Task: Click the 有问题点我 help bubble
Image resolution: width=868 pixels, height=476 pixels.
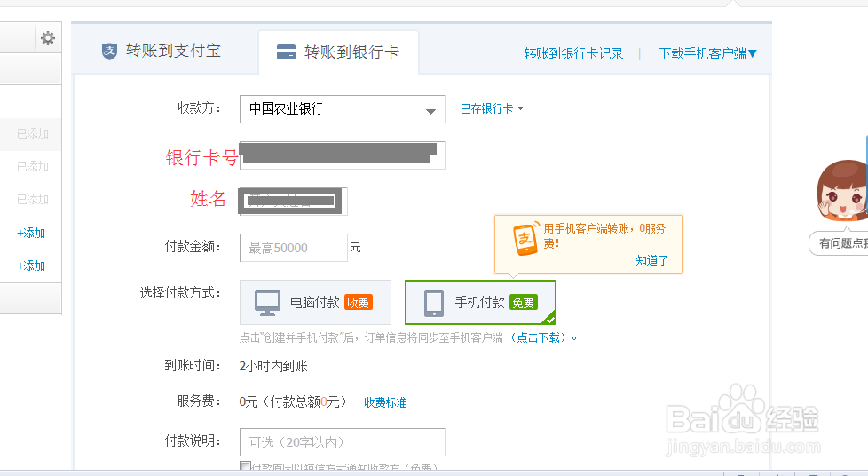Action: coord(840,243)
